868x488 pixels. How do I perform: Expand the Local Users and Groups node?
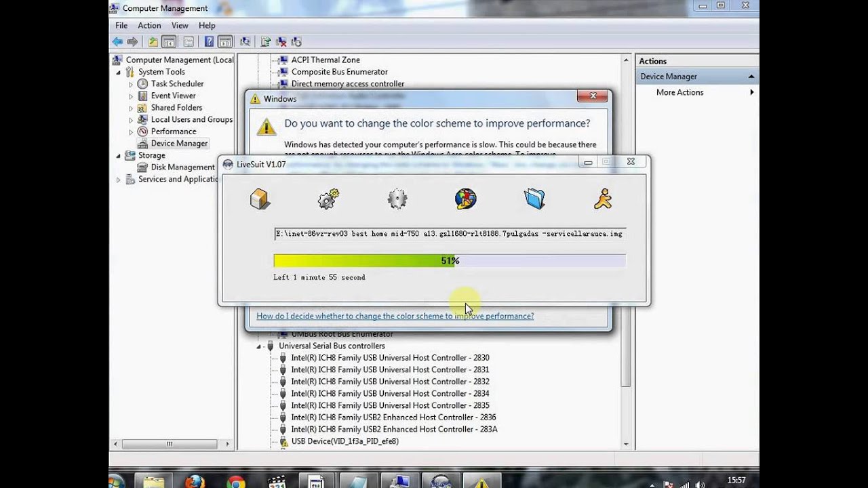click(x=131, y=120)
